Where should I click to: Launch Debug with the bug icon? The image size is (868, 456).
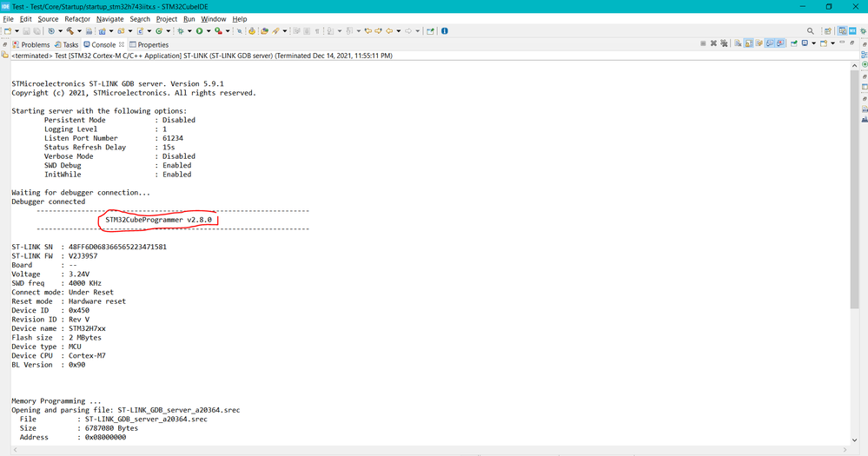(181, 31)
